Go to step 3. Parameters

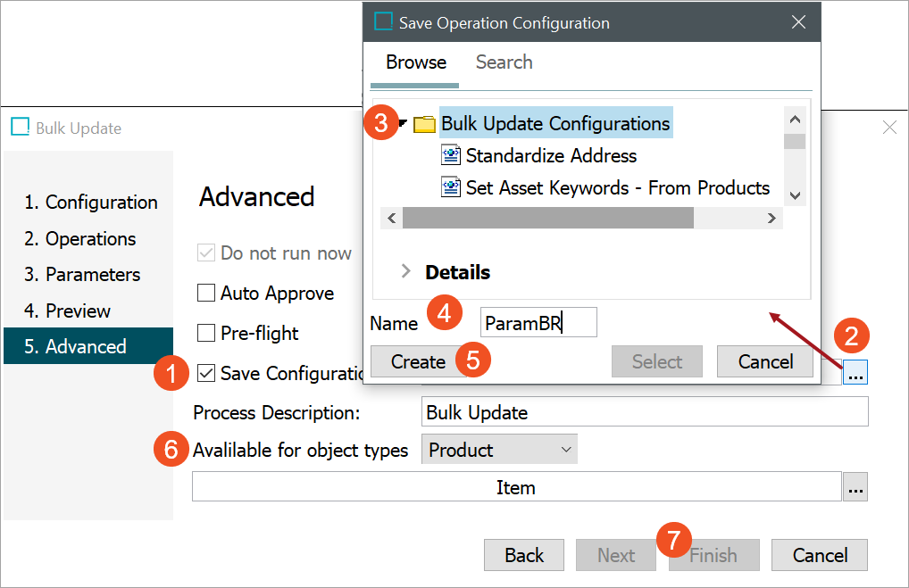point(82,275)
